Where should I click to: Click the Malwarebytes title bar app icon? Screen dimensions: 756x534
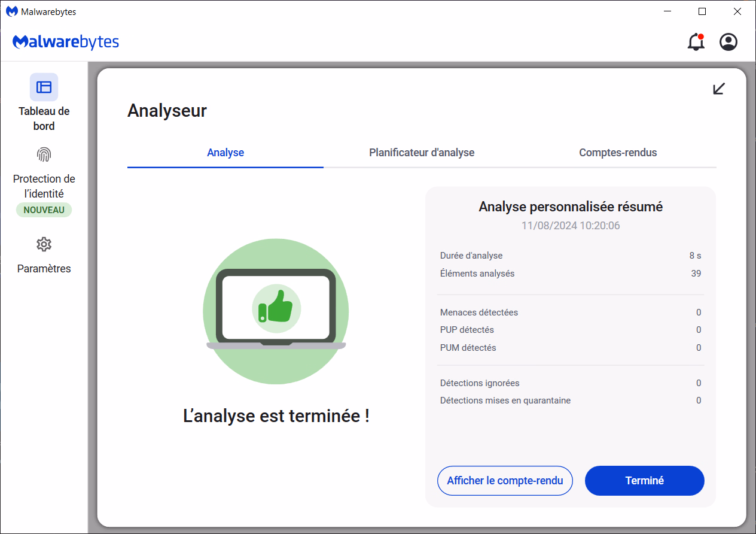[x=11, y=11]
